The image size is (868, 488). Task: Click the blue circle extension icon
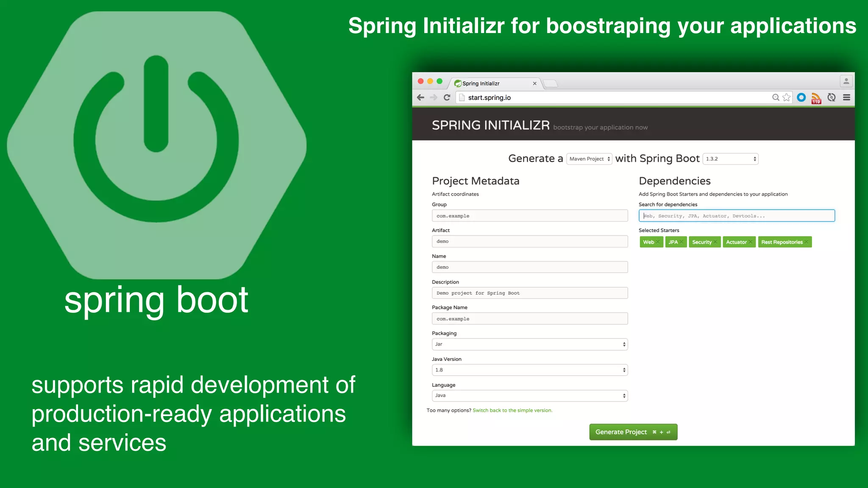pyautogui.click(x=801, y=97)
